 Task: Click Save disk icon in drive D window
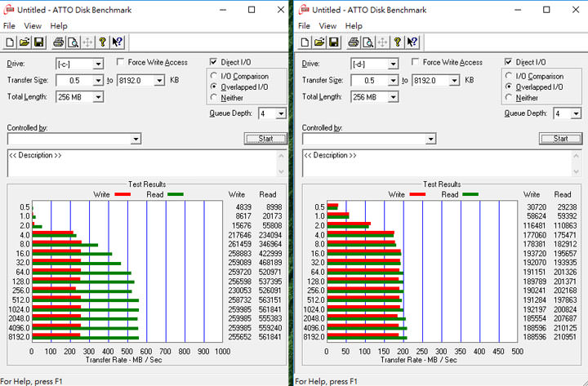333,42
